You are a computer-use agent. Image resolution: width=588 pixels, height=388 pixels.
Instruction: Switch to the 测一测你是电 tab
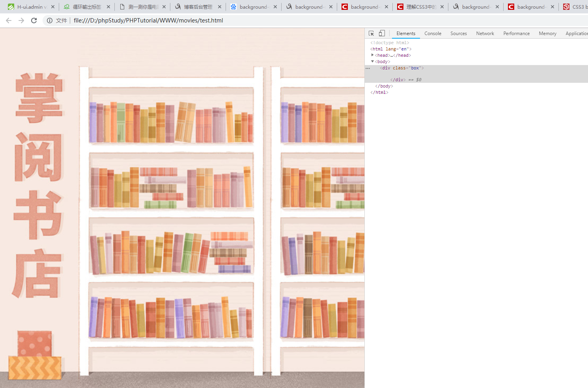click(143, 7)
